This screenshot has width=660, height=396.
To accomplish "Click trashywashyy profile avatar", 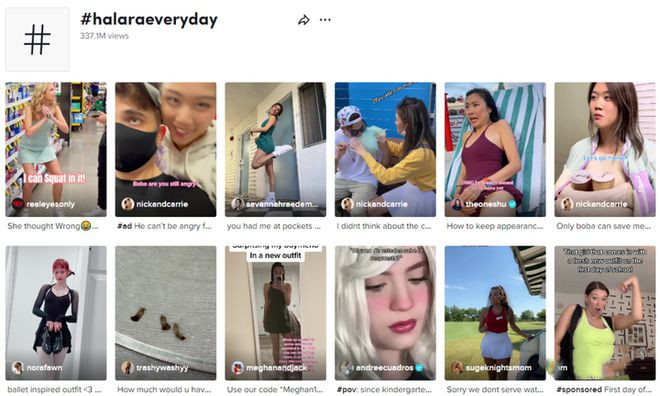I will 128,367.
